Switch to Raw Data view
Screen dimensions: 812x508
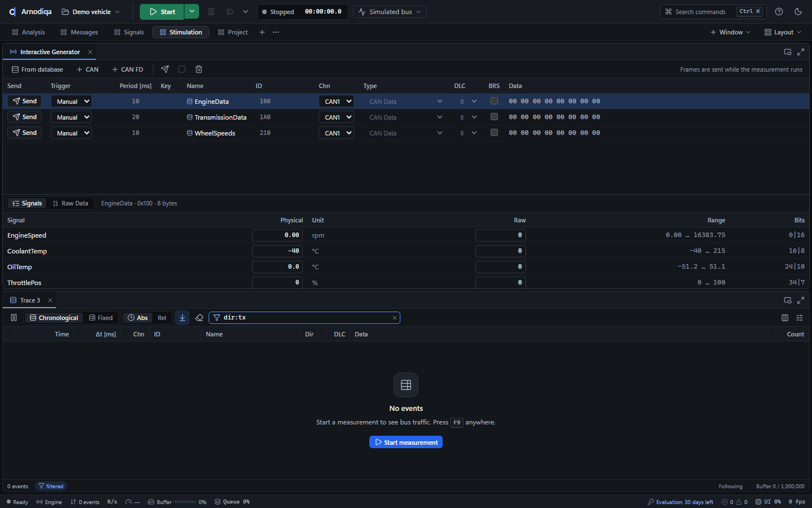tap(70, 203)
